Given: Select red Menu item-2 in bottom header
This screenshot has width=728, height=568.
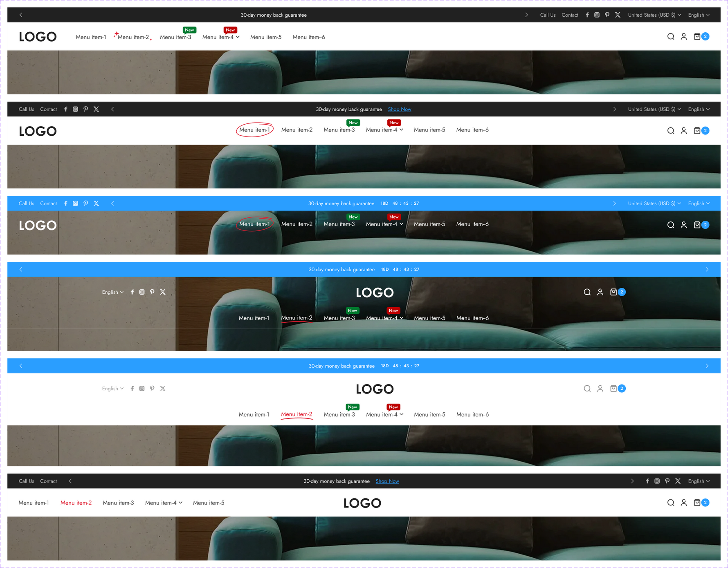Looking at the screenshot, I should (76, 503).
